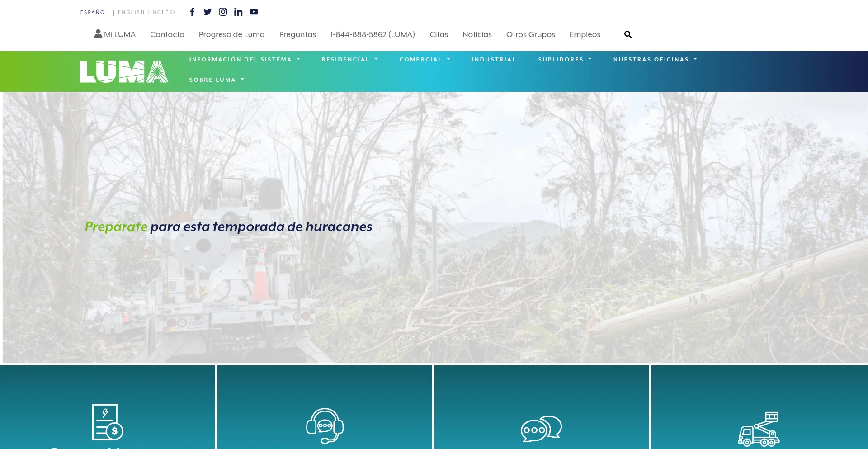The height and width of the screenshot is (449, 868).
Task: Go to Progreso de Luma page
Action: point(231,34)
